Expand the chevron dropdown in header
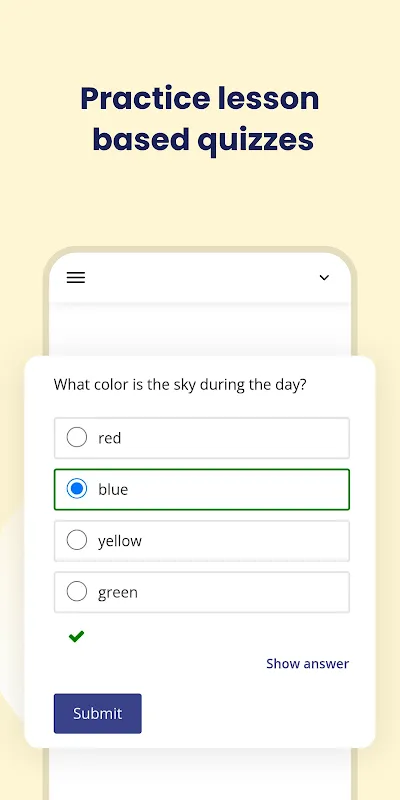This screenshot has height=800, width=400. (324, 278)
